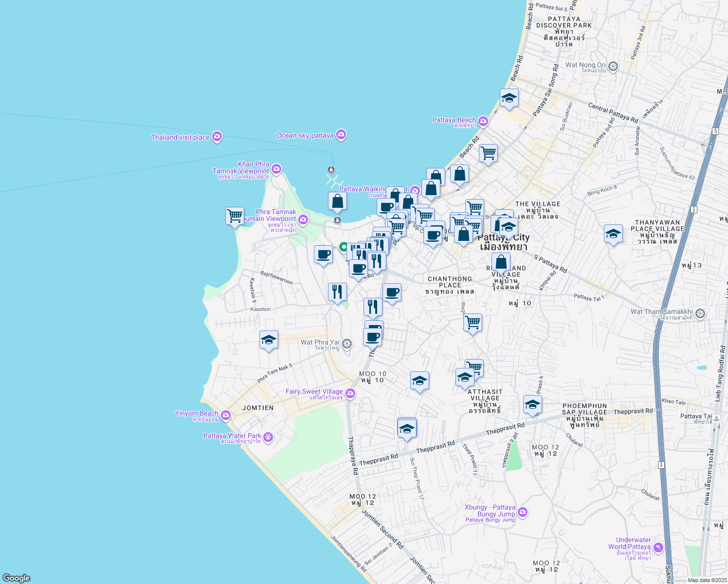728x584 pixels.
Task: Select the coffee cup marker below Wat Phra Yai
Action: tap(372, 334)
